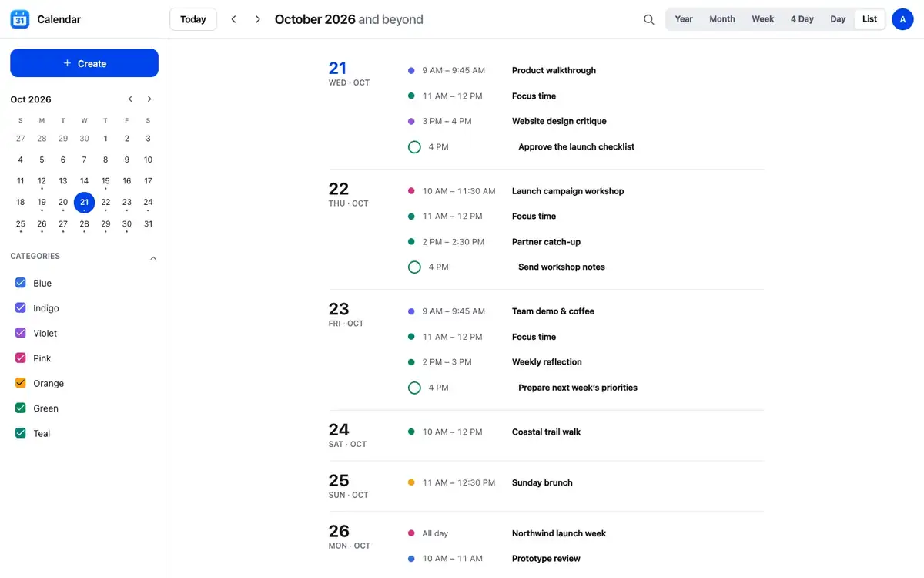Viewport: 924px width, 578px height.
Task: Click the Oct 2026 mini calendar title
Action: coord(31,99)
